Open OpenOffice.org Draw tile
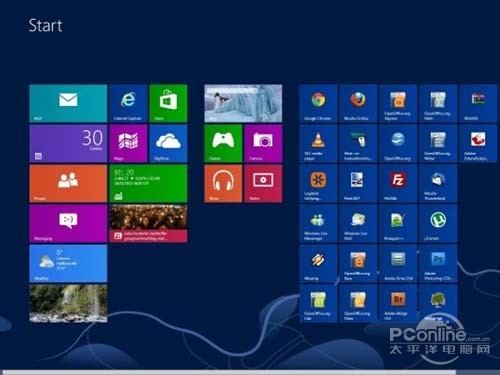500x375 pixels. coord(358,303)
